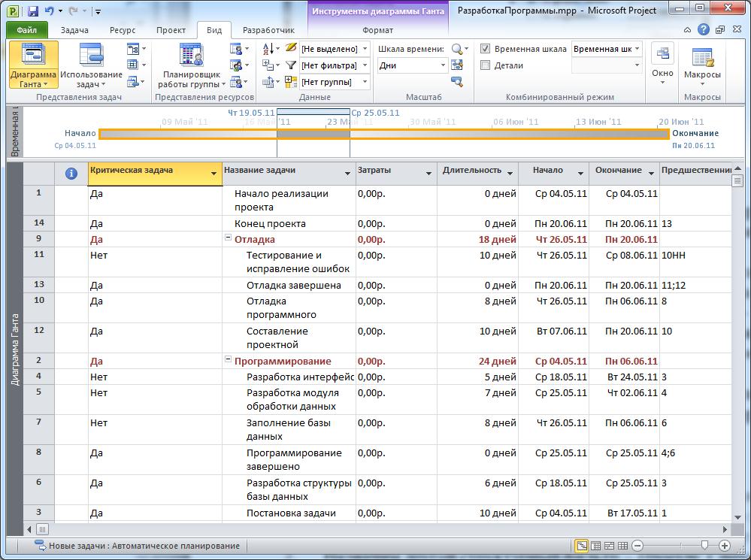
Task: Click the zoom out minus button in status bar
Action: 637,546
